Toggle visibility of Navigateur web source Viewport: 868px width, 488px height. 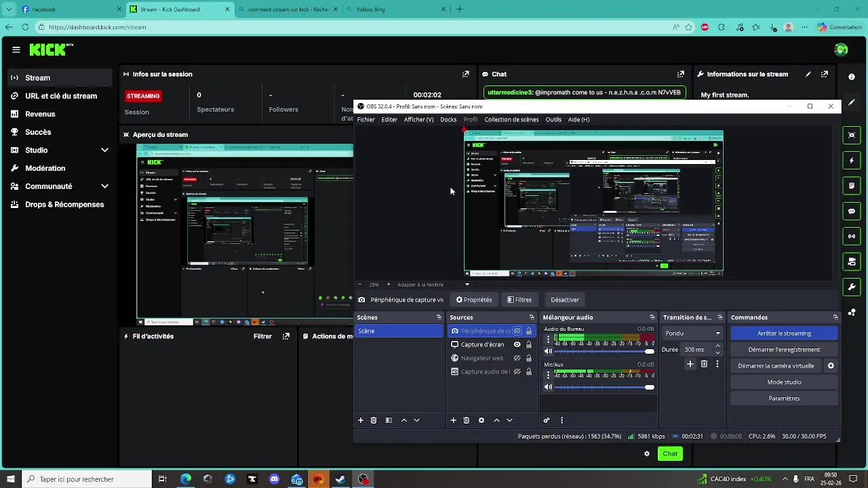click(517, 358)
